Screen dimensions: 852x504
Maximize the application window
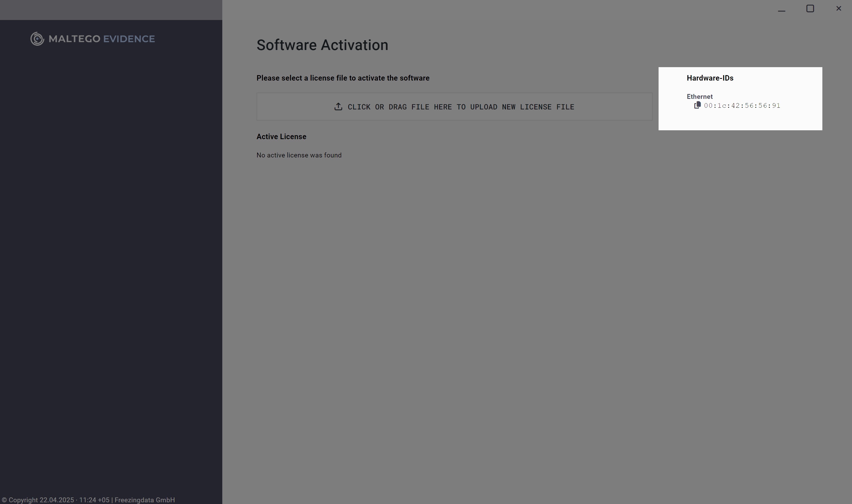click(810, 9)
